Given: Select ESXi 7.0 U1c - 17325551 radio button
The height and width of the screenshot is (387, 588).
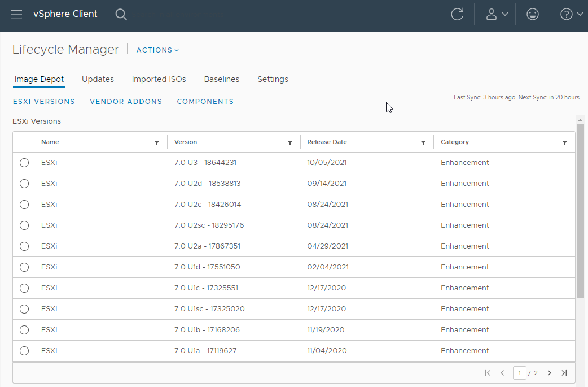Looking at the screenshot, I should point(24,288).
